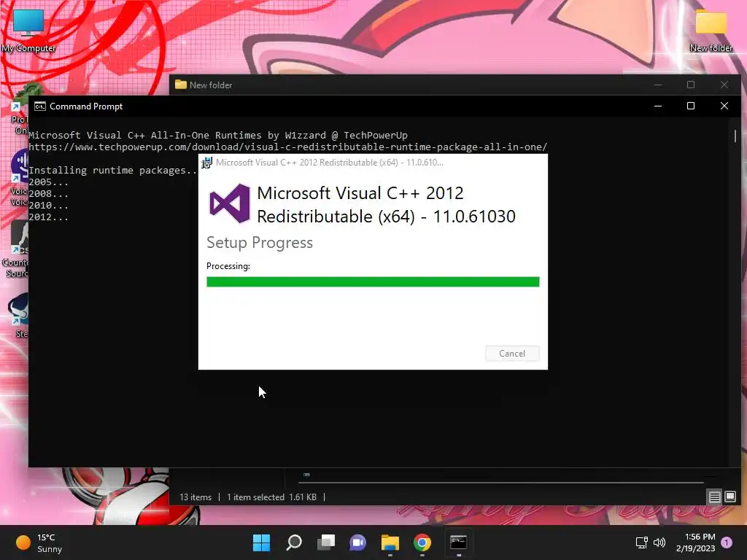Click the installer title bar icon

click(x=206, y=163)
